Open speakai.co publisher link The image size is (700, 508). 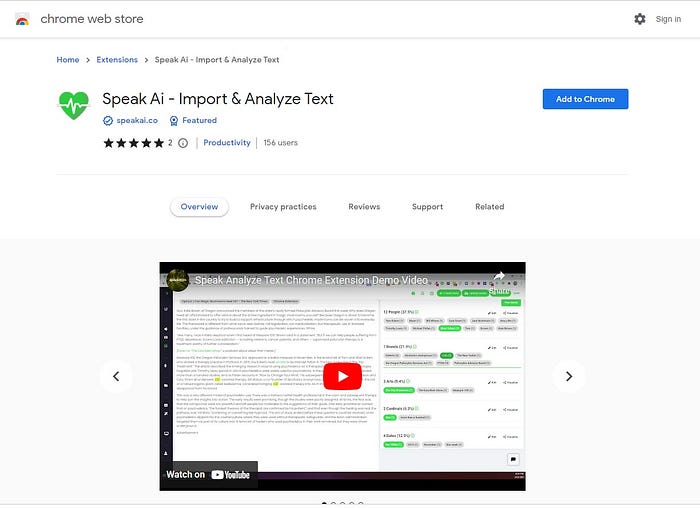(x=137, y=121)
